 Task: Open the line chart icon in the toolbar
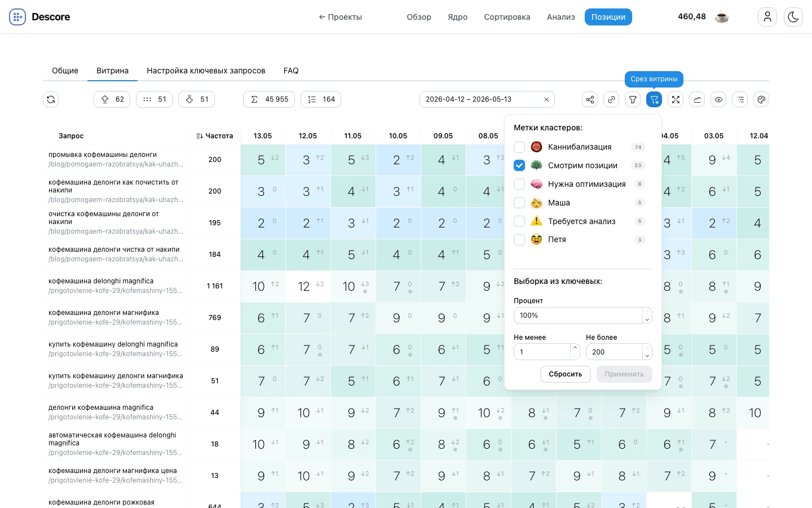point(697,99)
